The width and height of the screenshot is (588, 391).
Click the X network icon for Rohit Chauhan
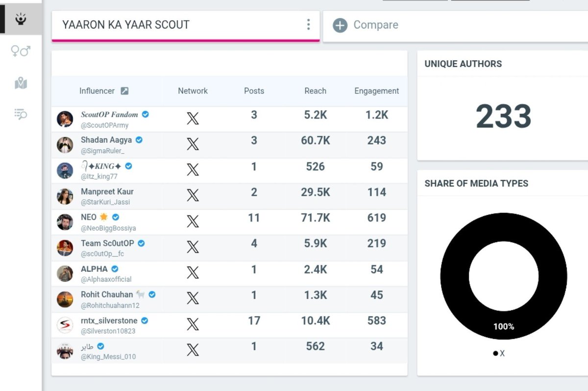(x=193, y=298)
